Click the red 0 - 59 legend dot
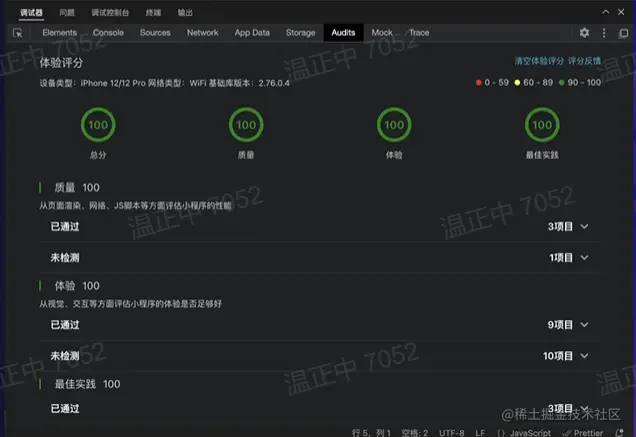Image resolution: width=636 pixels, height=437 pixels. tap(479, 83)
